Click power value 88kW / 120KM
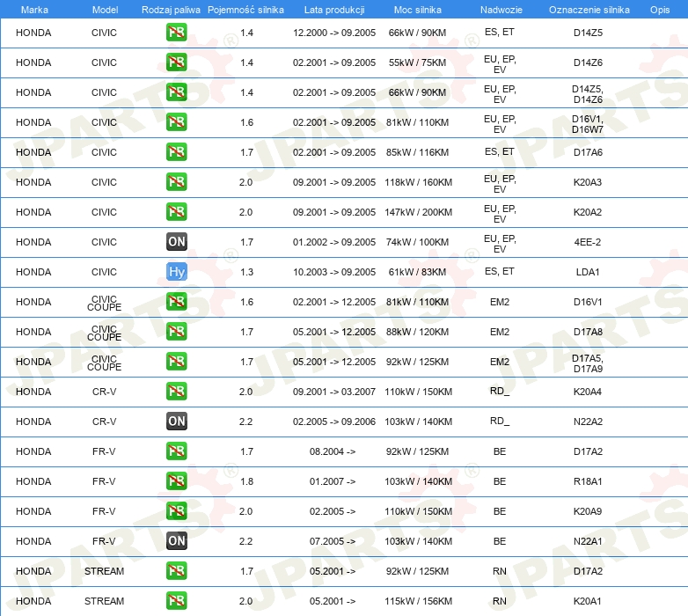This screenshot has height=616, width=688. (x=417, y=332)
